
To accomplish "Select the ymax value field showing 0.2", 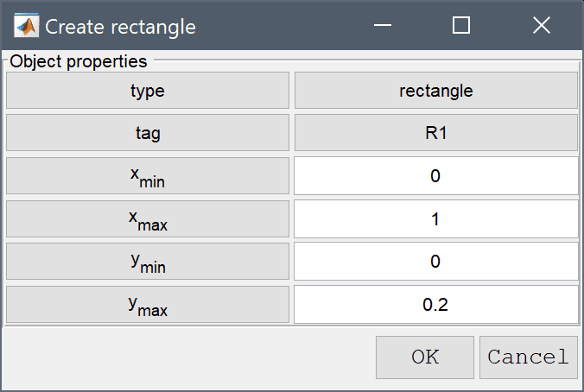I will coord(435,305).
